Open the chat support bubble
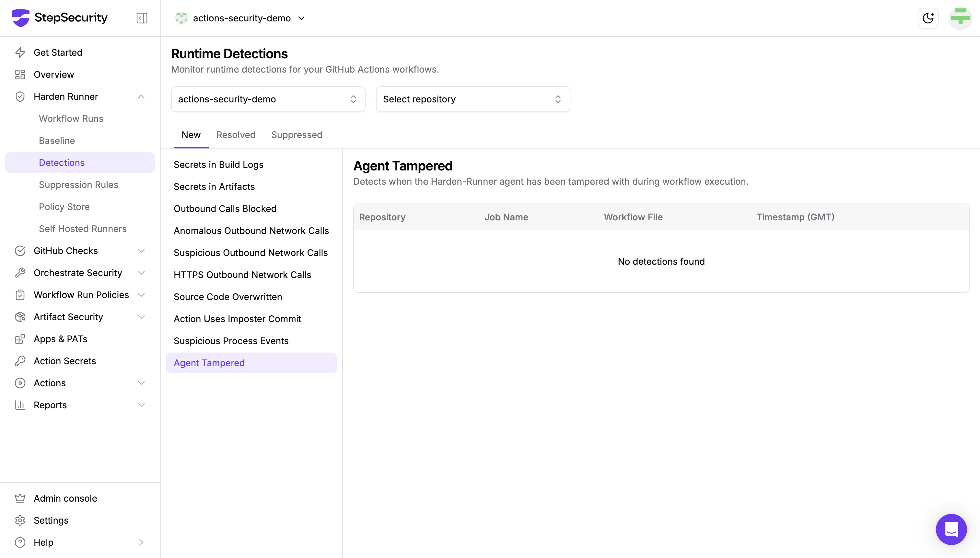The image size is (980, 558). point(951,529)
